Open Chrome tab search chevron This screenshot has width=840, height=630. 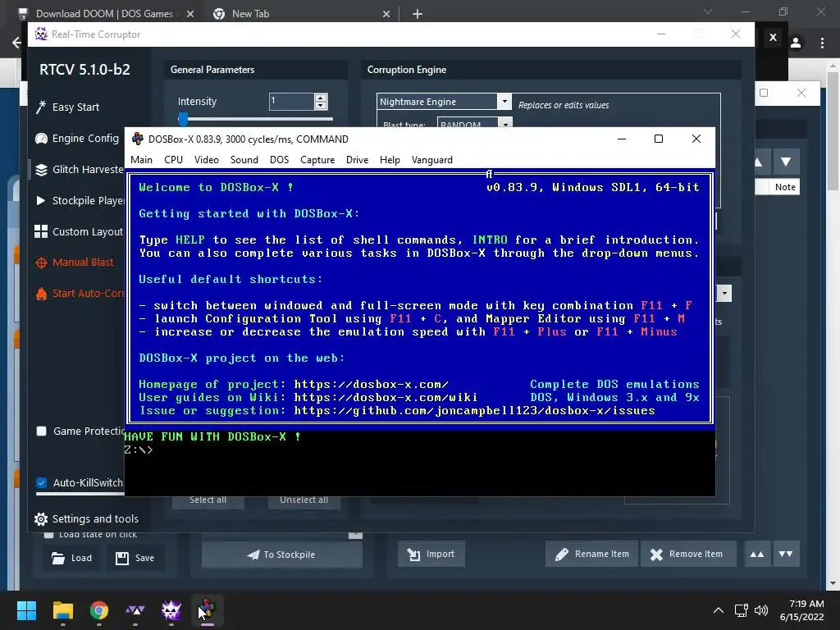coord(708,11)
